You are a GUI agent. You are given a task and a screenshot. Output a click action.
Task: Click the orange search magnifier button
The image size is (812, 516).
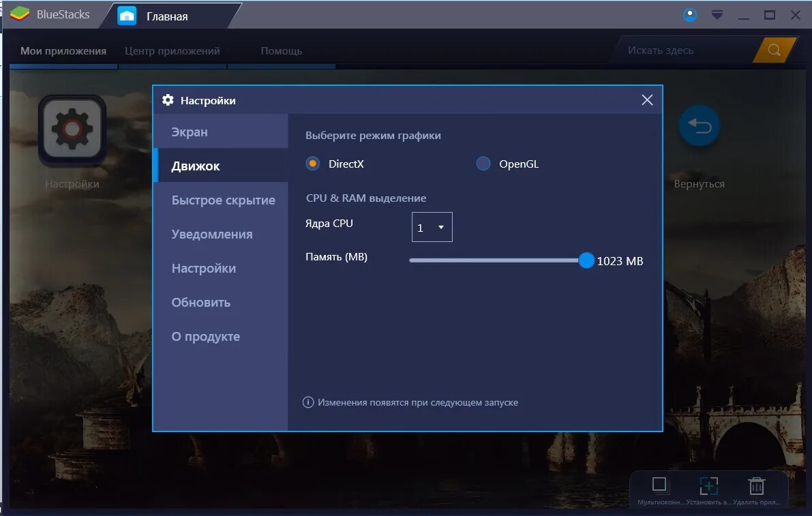[x=775, y=50]
